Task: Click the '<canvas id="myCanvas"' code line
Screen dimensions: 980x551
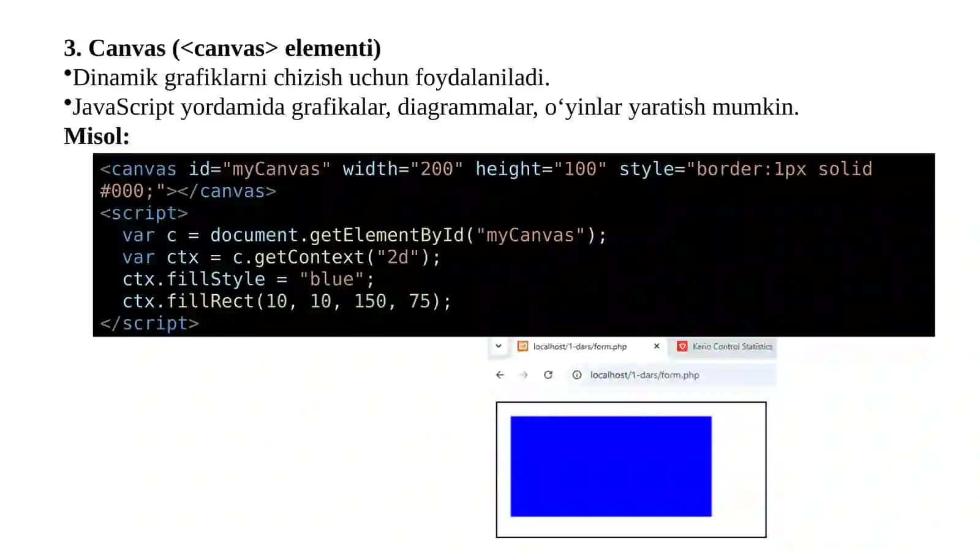Action: (486, 169)
